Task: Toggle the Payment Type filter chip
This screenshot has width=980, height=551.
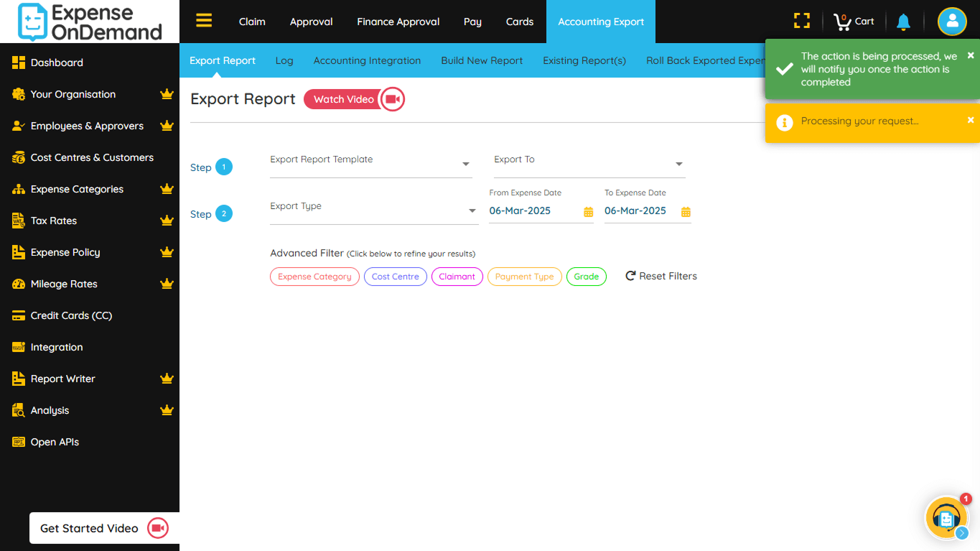Action: 525,277
